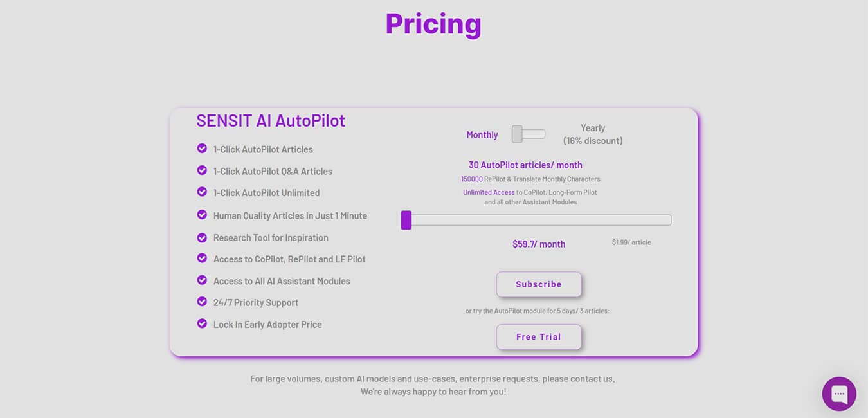Click checkmark icon beside 1-Click AutoPilot Q&A Articles

pyautogui.click(x=202, y=170)
